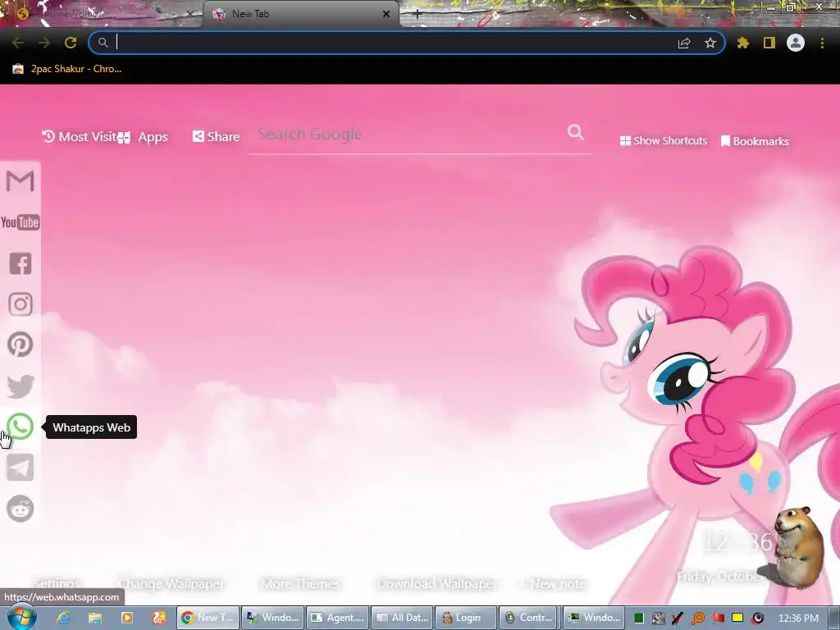Image resolution: width=840 pixels, height=630 pixels.
Task: Click the taskbar clock 12:36 PM
Action: pyautogui.click(x=798, y=619)
